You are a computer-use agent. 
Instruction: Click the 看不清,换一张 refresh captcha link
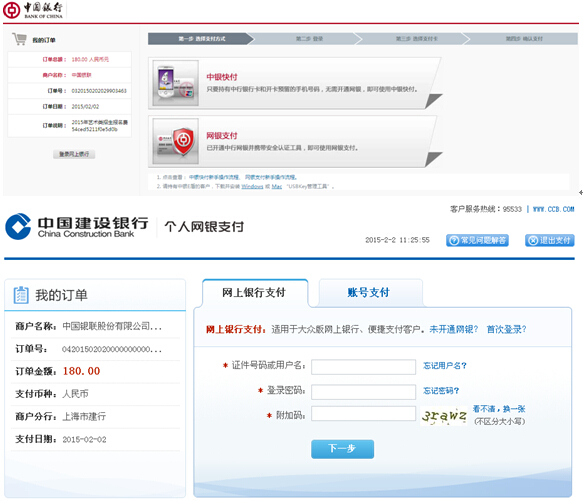499,409
